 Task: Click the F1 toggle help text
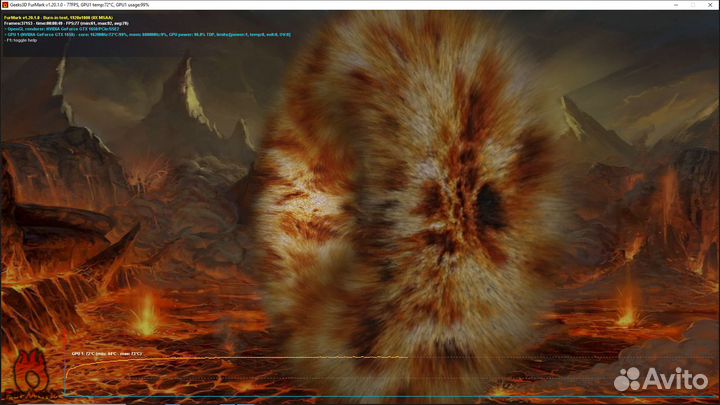pyautogui.click(x=22, y=42)
